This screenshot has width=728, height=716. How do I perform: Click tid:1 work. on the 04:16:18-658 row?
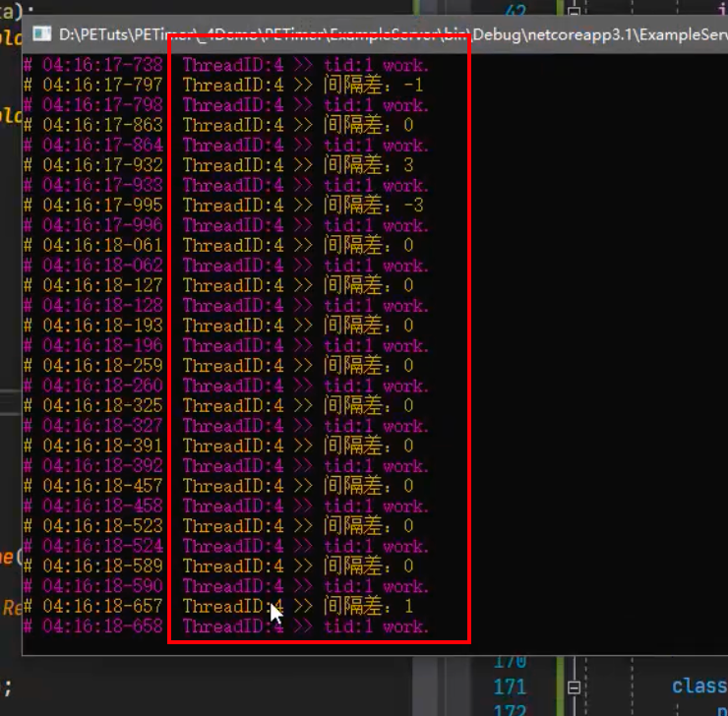[x=376, y=626]
